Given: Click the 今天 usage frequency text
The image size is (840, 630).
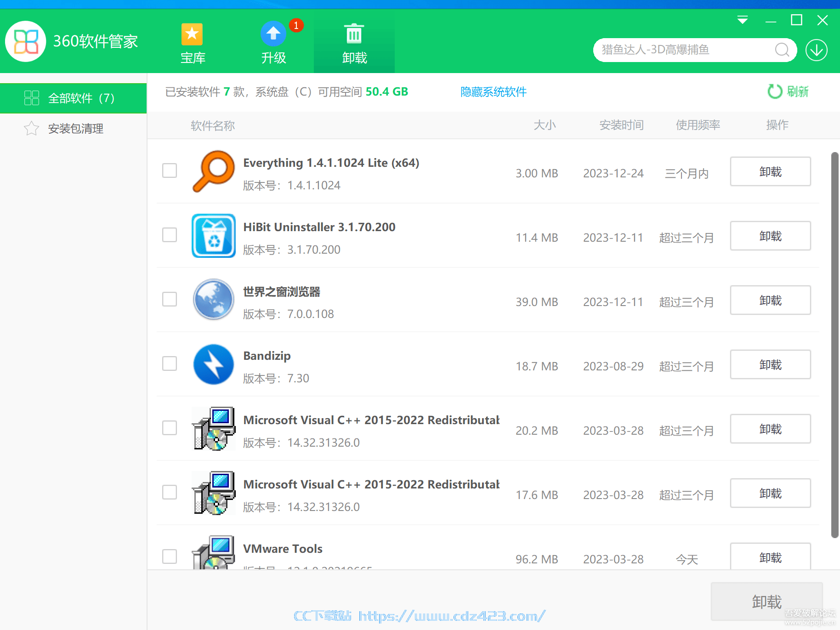Looking at the screenshot, I should click(687, 559).
